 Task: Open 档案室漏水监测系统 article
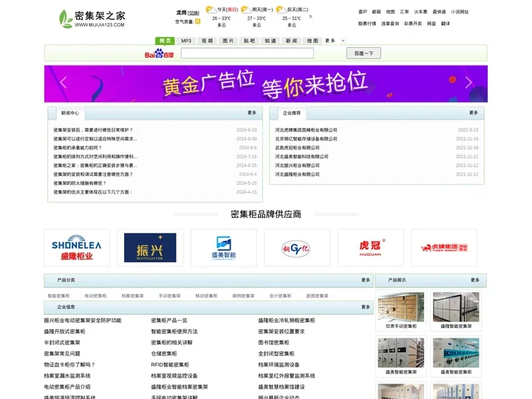click(x=67, y=376)
